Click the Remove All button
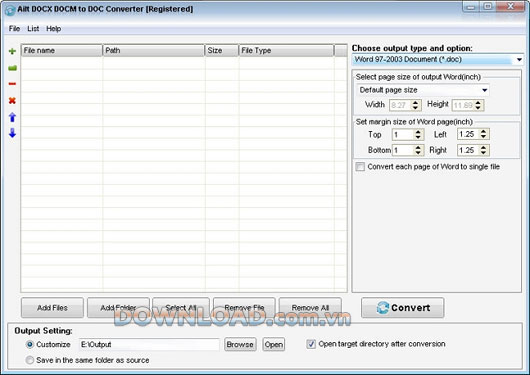Image resolution: width=530 pixels, height=375 pixels. (x=310, y=308)
